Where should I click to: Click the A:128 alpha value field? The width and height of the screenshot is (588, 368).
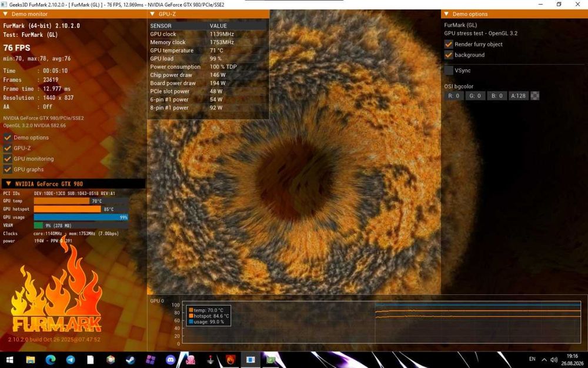tap(518, 96)
